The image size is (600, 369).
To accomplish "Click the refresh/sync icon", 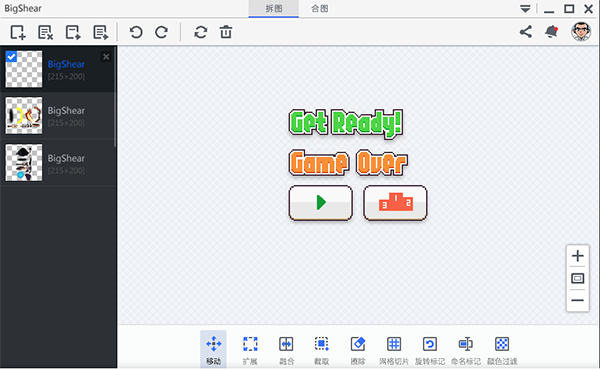I will pyautogui.click(x=201, y=32).
